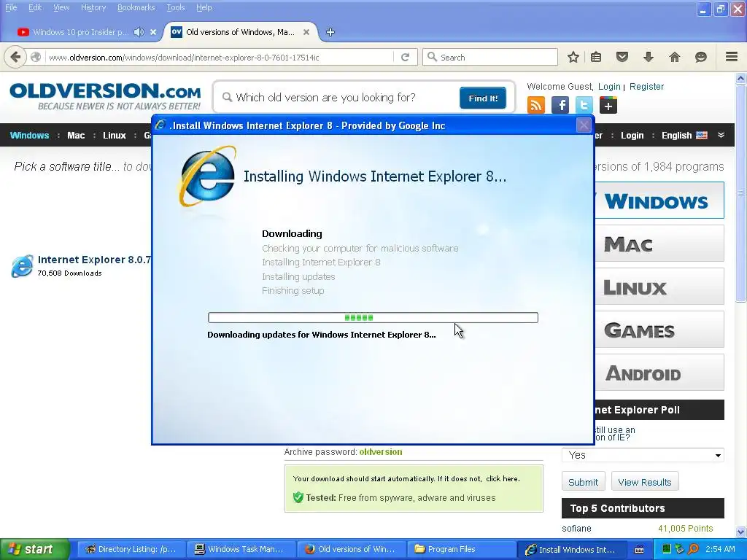Click the Login link beside Welcome Guest
Screen dimensions: 747x560
click(609, 87)
